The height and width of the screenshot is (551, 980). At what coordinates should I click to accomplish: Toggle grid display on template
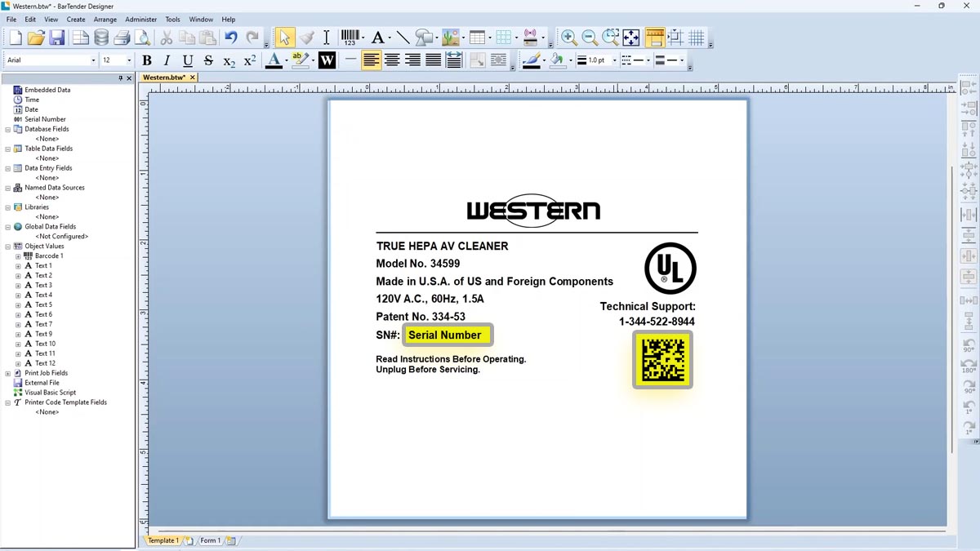(697, 38)
